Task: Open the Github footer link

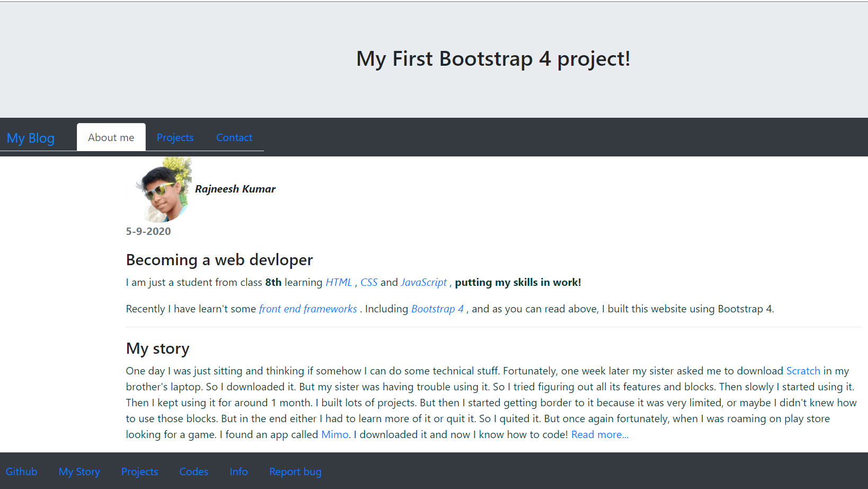Action: (x=22, y=471)
